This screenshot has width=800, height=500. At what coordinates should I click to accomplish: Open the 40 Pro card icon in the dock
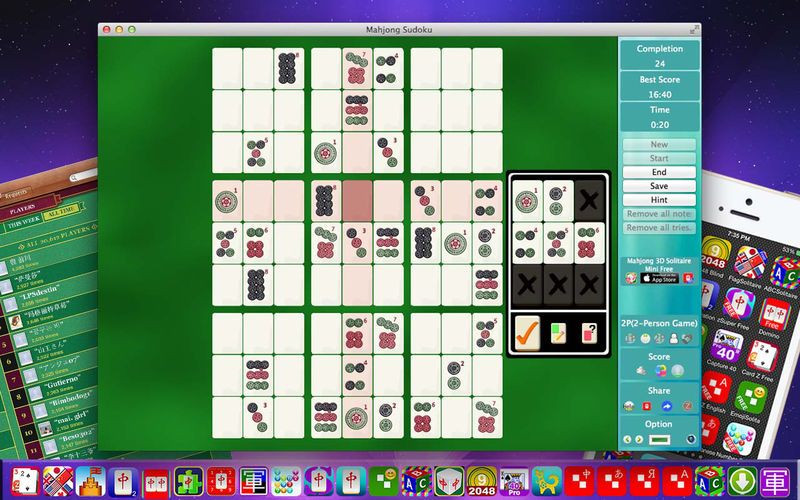(x=514, y=481)
